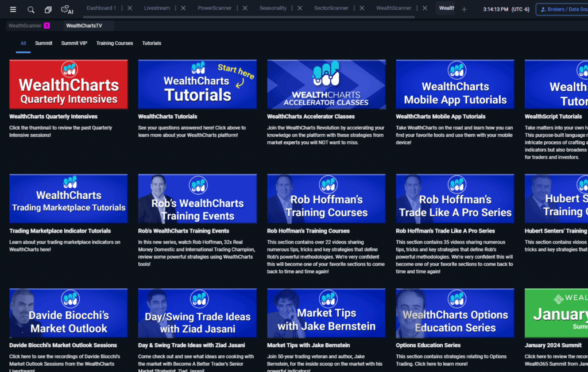
Task: Open the AI chat assistant icon
Action: 67,10
